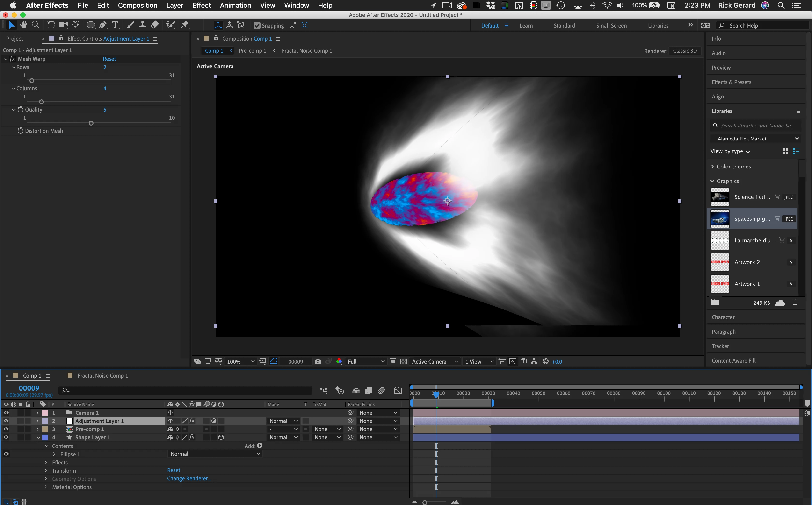Viewport: 812px width, 505px height.
Task: Click the Take Snapshot camera icon
Action: [318, 361]
